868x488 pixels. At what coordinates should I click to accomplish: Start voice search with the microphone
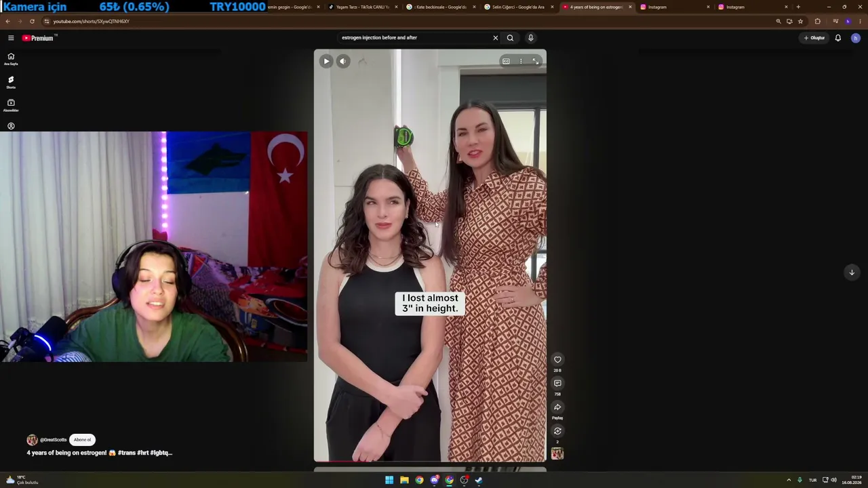click(x=530, y=38)
